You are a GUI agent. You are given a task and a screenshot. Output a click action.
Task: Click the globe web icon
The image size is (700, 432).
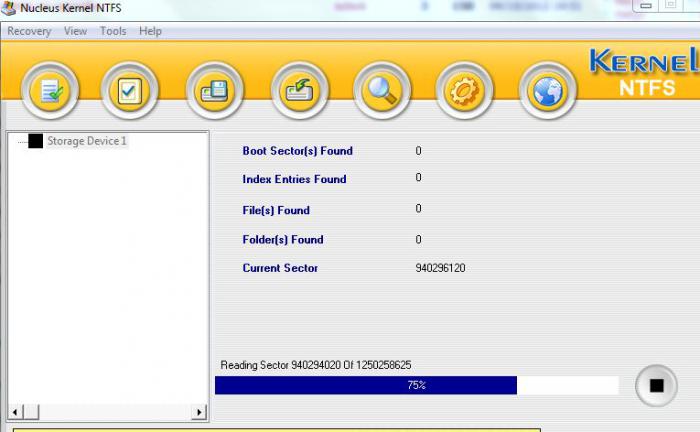pos(548,92)
